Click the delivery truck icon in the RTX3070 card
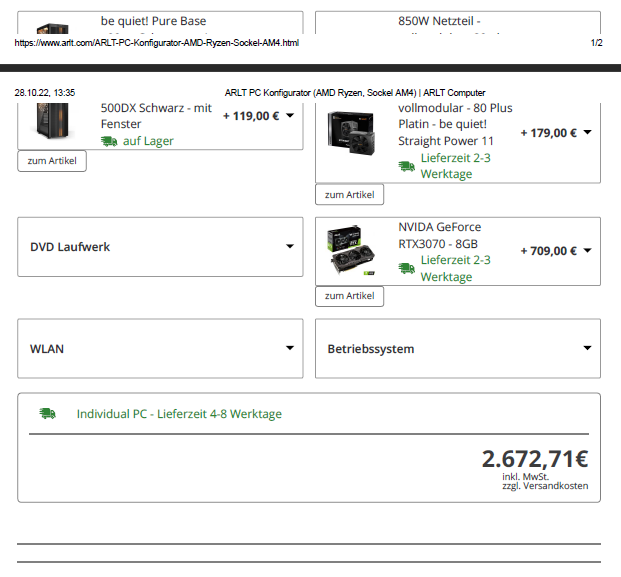This screenshot has width=621, height=577. pos(406,268)
